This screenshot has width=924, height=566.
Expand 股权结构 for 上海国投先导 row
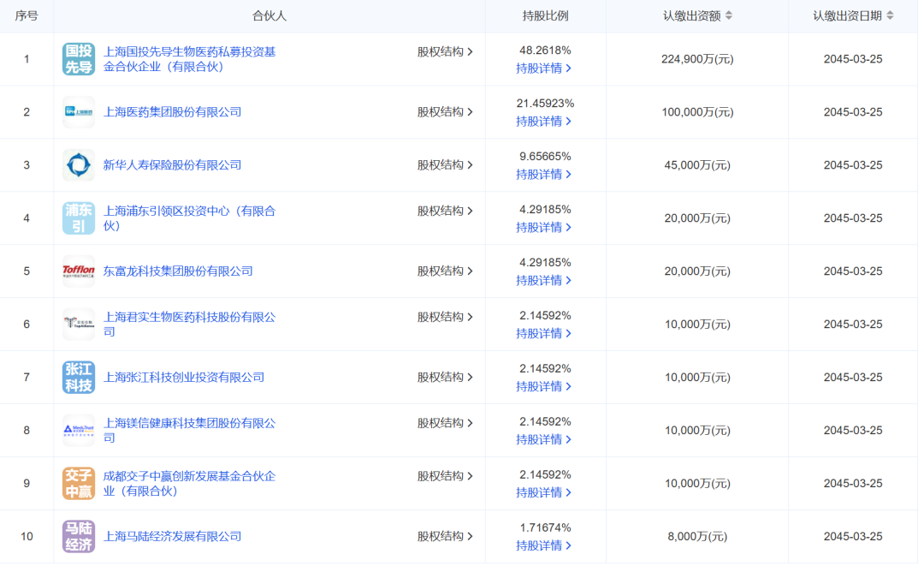coord(445,52)
